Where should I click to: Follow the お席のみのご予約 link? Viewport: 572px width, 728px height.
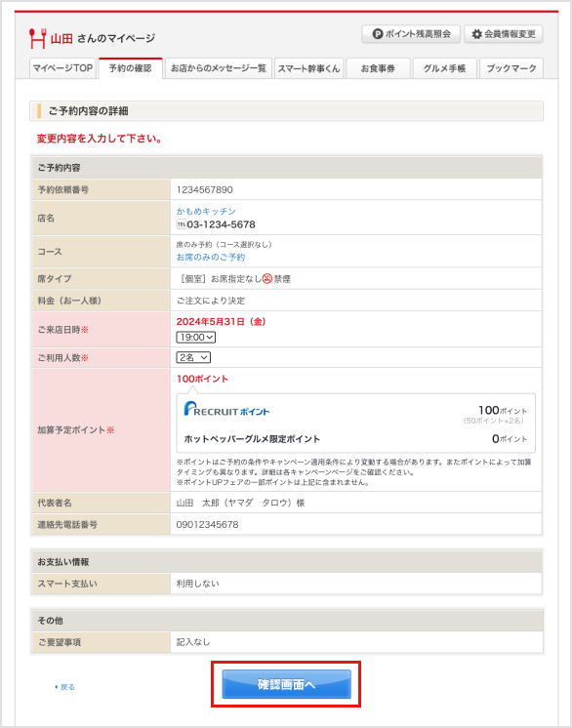(x=211, y=258)
